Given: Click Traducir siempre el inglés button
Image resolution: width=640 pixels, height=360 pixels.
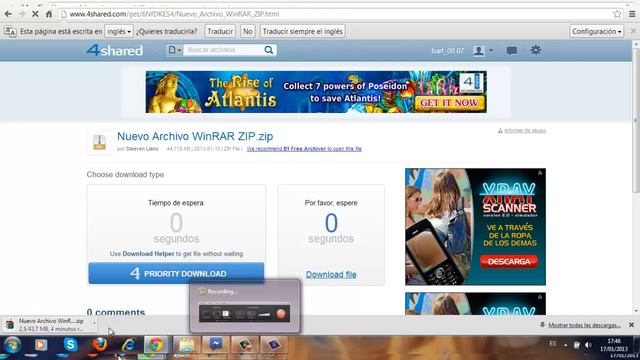Looking at the screenshot, I should pyautogui.click(x=302, y=31).
